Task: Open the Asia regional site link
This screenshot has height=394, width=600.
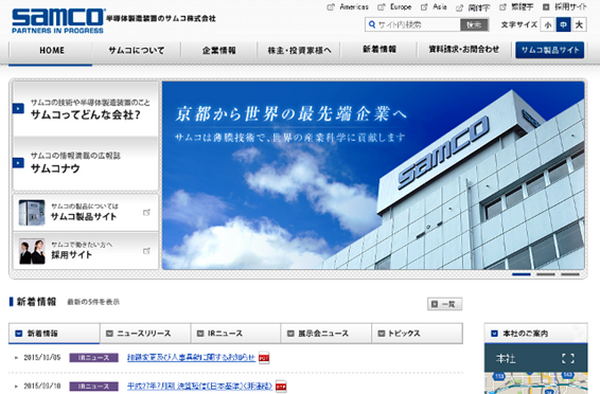Action: [440, 7]
